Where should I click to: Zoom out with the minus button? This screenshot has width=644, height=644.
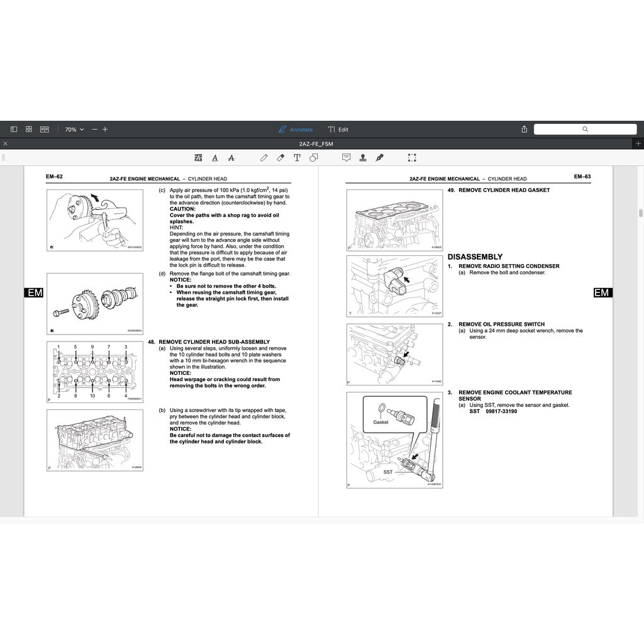tap(94, 129)
